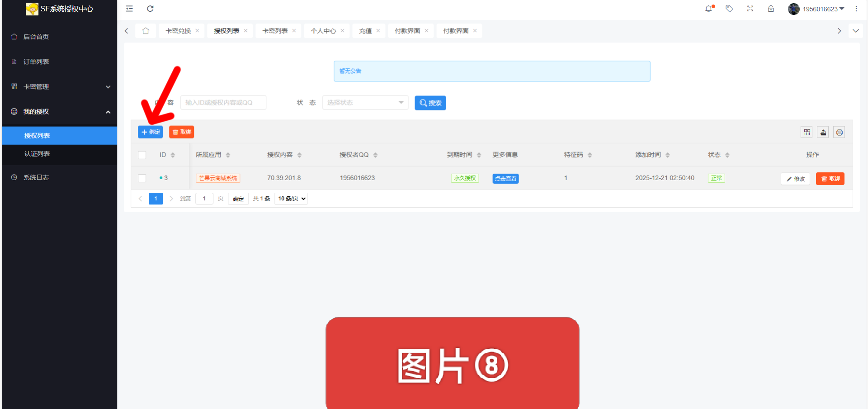Click the refresh icon in top bar

150,9
